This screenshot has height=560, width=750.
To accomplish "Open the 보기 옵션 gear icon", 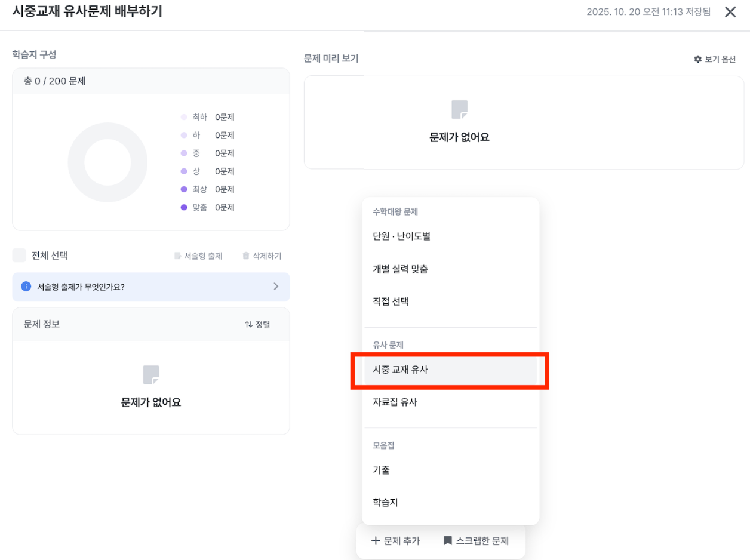I will (697, 59).
